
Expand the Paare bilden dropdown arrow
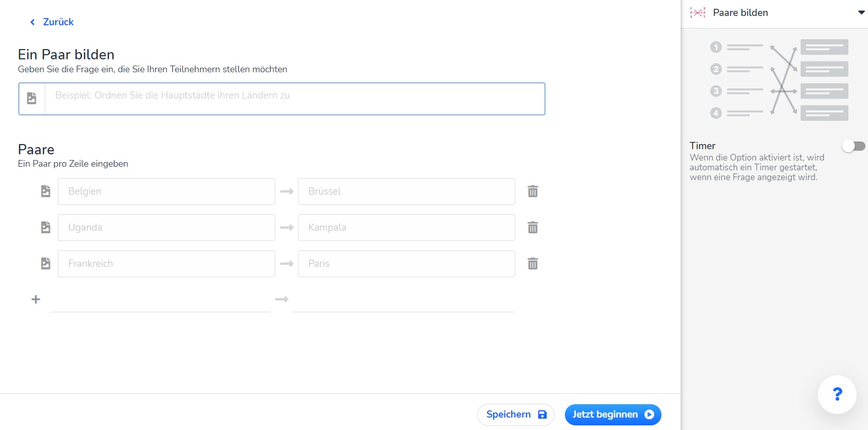pos(861,13)
